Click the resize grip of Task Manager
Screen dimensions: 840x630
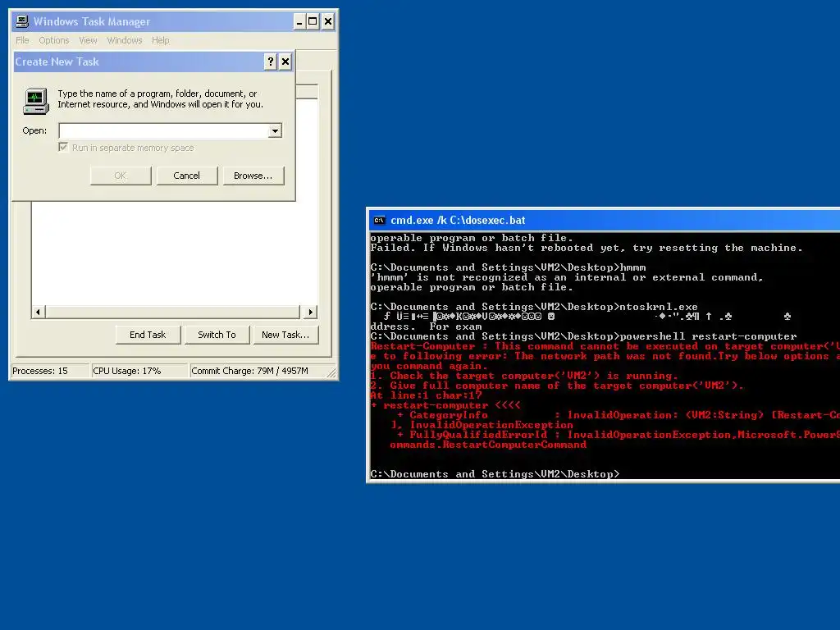pos(331,373)
